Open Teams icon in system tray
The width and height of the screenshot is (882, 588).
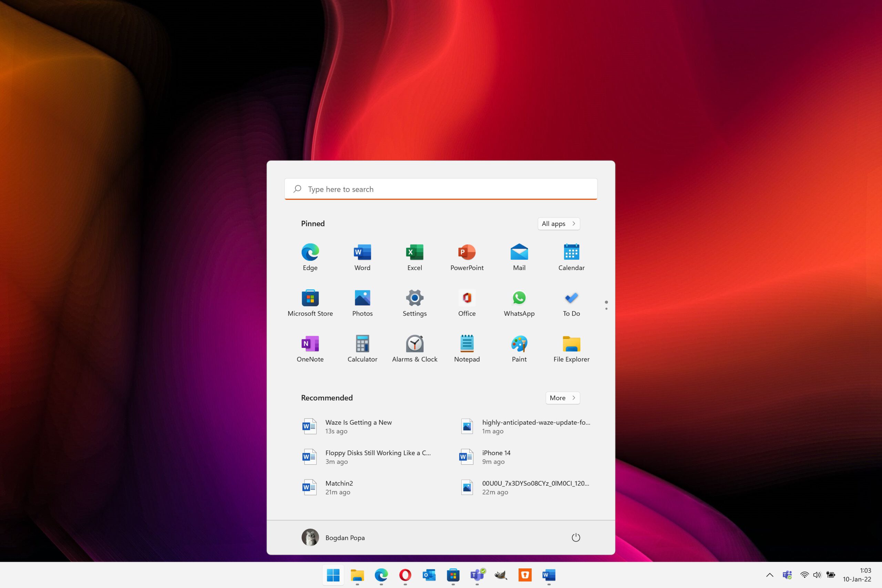787,575
